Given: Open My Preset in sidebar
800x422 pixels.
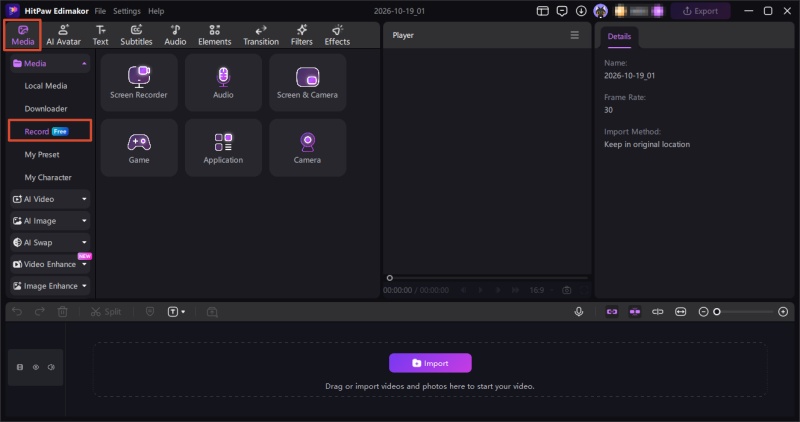Looking at the screenshot, I should tap(42, 155).
